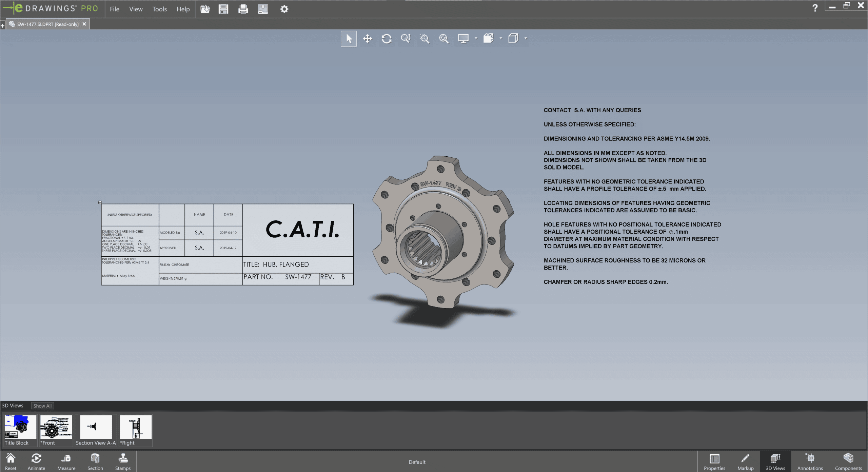Click the Publish/Send icon in top toolbar
868x472 pixels.
(263, 9)
